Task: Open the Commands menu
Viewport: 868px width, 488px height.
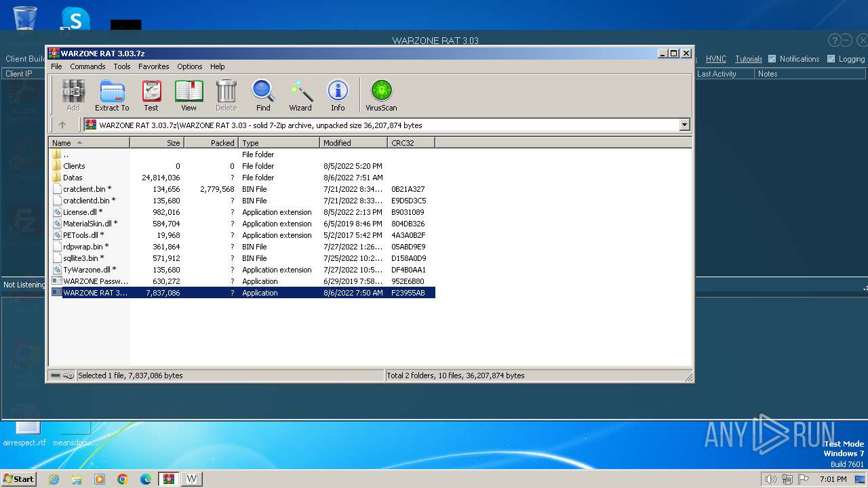Action: (x=87, y=66)
